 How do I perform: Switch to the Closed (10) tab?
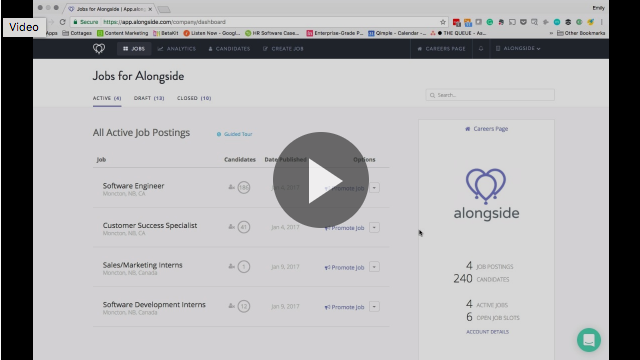pyautogui.click(x=194, y=98)
